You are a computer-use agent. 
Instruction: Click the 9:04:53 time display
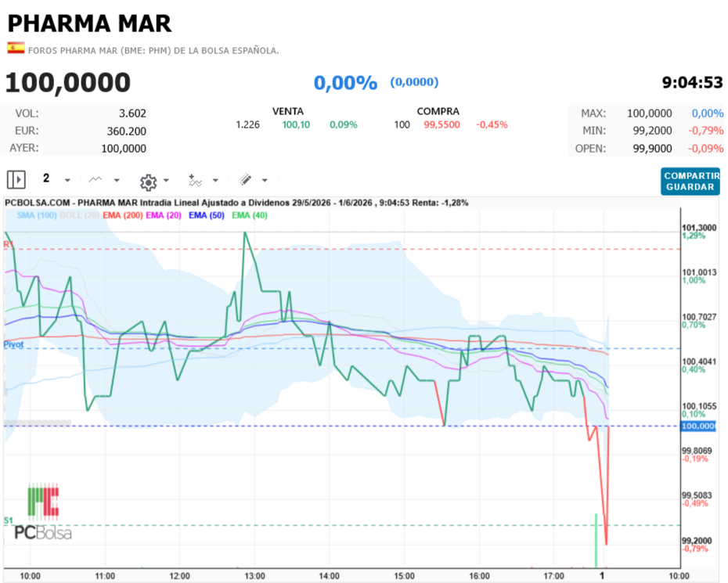[x=692, y=83]
